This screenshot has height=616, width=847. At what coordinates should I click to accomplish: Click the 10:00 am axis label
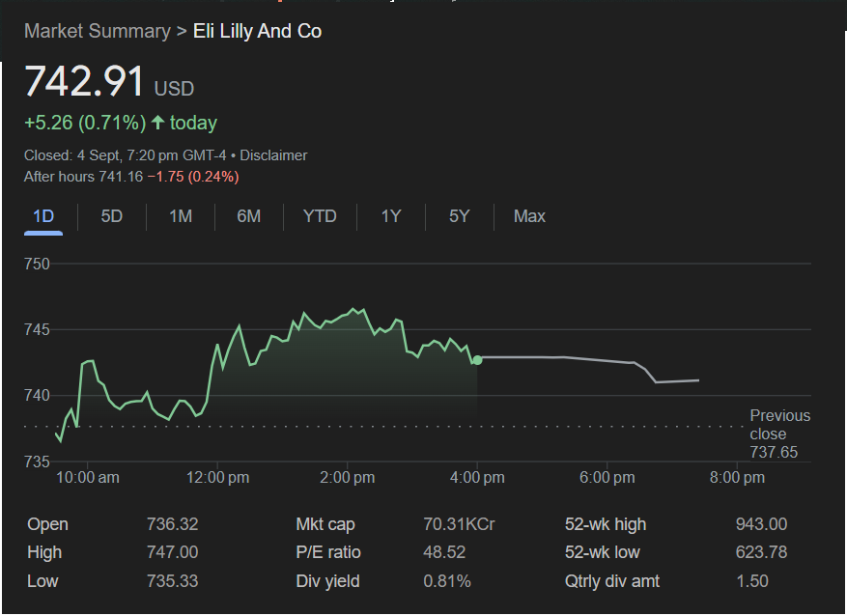click(88, 478)
